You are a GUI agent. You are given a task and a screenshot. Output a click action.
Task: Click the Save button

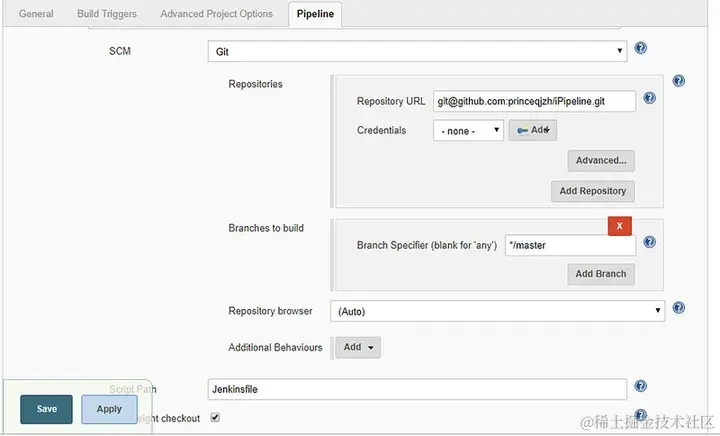click(47, 408)
